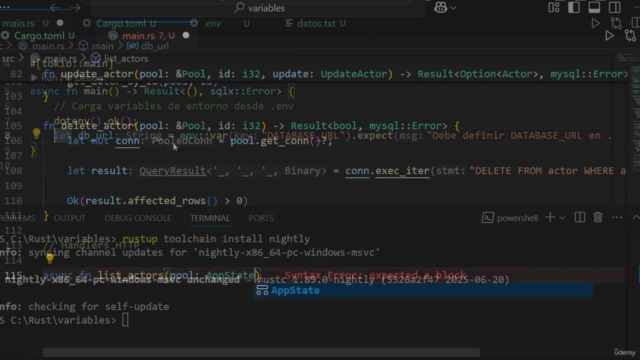The image size is (640, 360).
Task: Click 'get_conn' call on line 106
Action: [x=285, y=141]
